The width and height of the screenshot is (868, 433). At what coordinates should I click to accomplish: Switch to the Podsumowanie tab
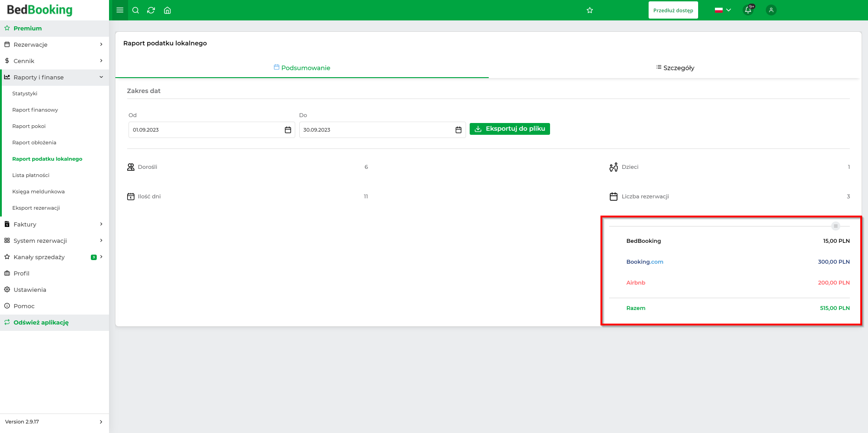click(x=302, y=68)
